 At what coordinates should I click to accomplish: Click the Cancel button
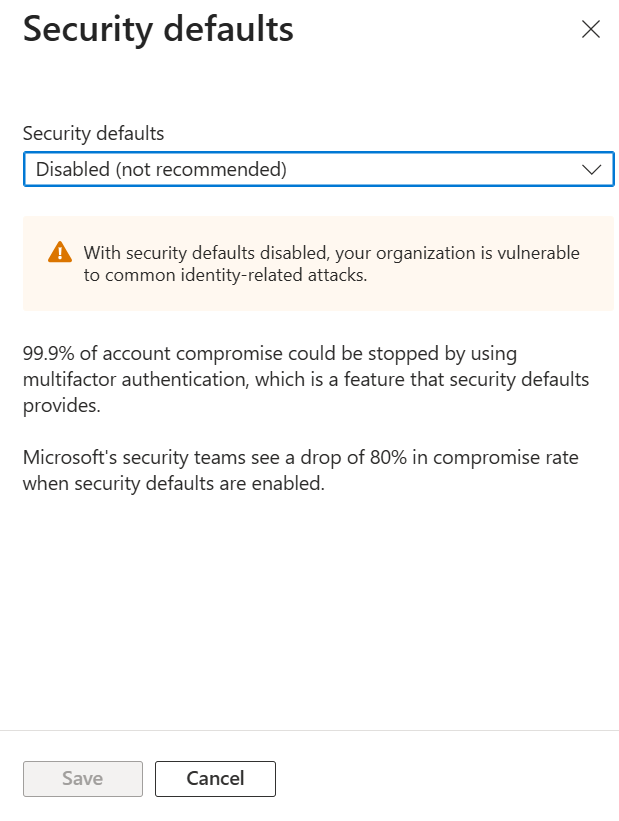(215, 778)
